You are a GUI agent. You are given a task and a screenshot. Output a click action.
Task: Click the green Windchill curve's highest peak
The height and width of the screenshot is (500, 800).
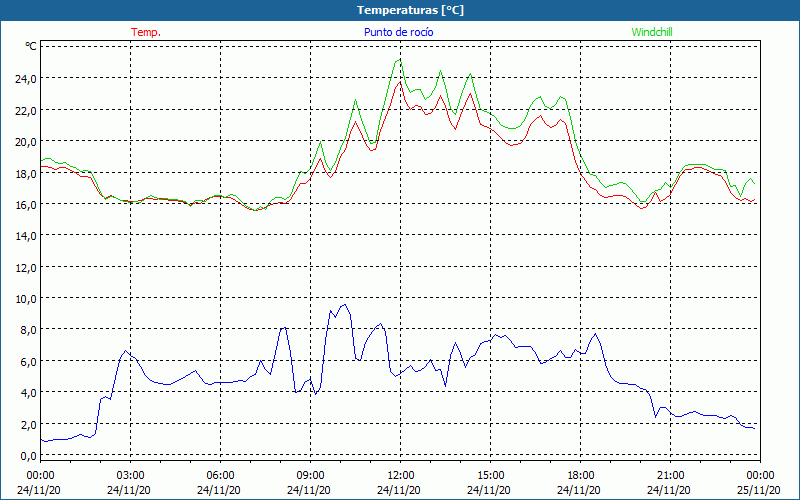pos(399,60)
